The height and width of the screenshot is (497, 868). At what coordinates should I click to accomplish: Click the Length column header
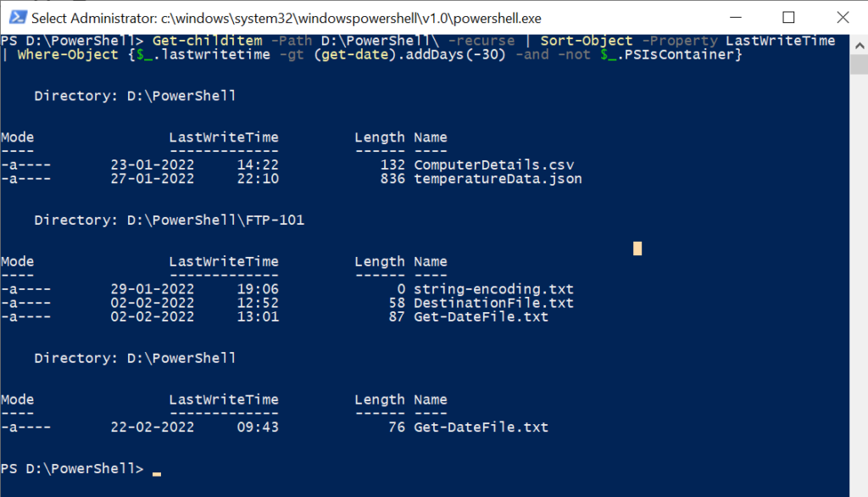pos(380,137)
